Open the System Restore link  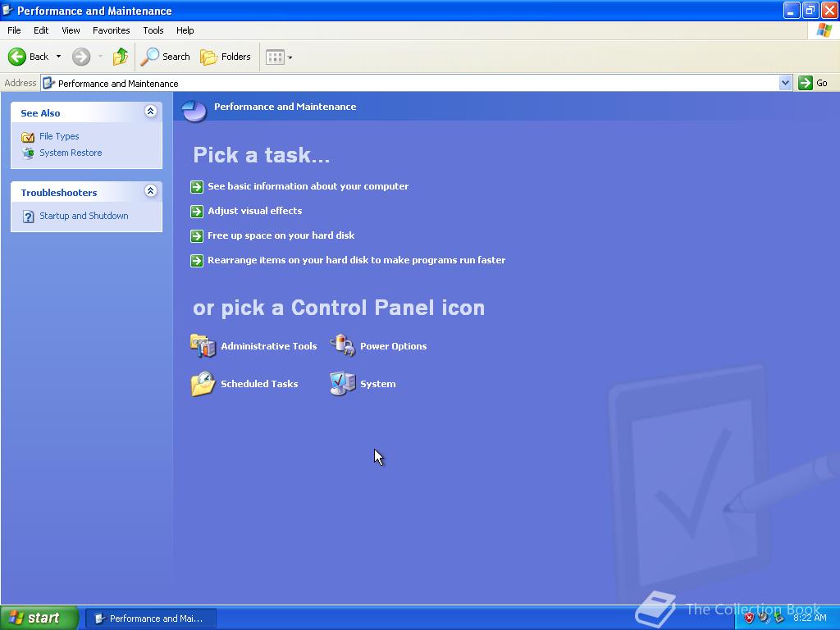pos(71,153)
